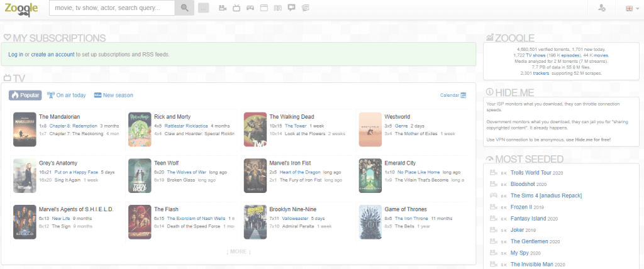Click the movie icon beside Joker
Screen dimensions: 644x269
tap(494, 231)
